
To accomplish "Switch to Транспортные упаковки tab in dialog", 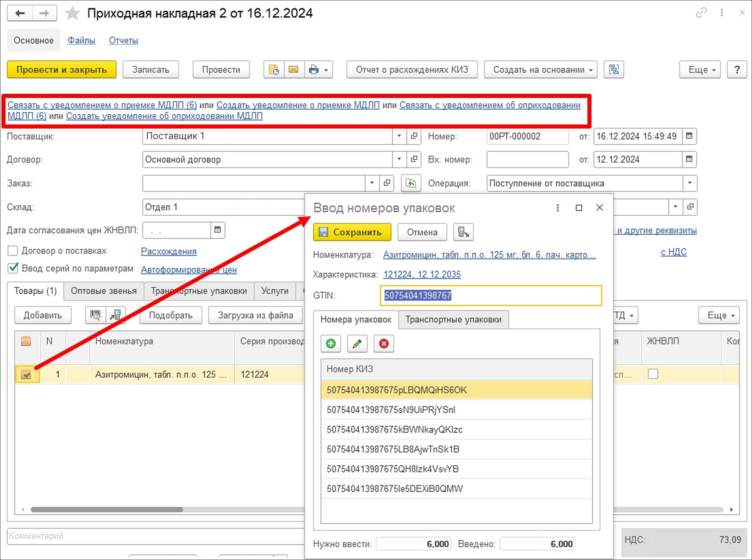I will pos(453,319).
